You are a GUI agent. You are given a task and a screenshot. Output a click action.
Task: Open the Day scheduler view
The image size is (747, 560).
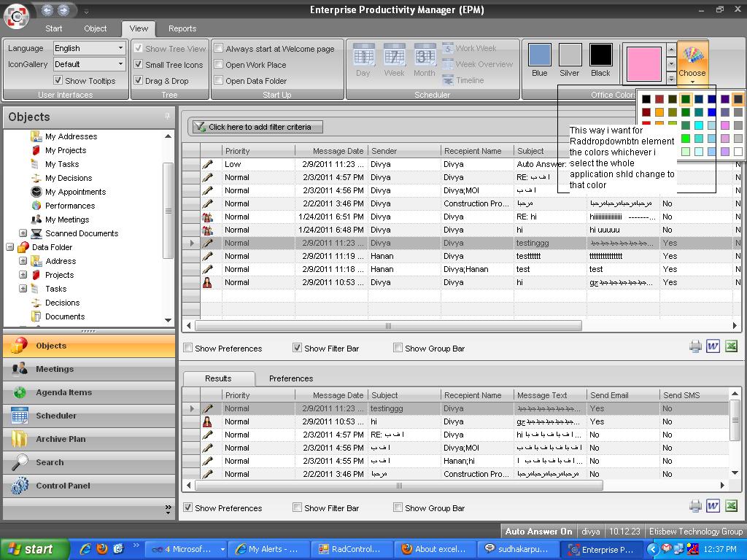coord(363,60)
